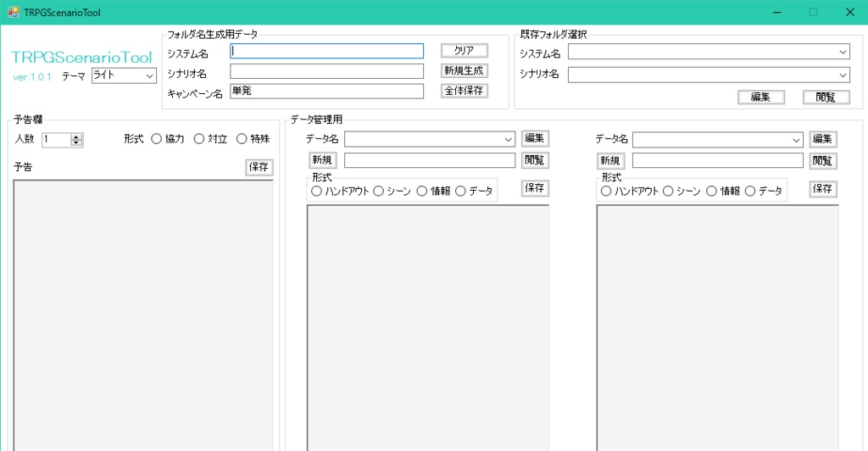This screenshot has width=868, height=451.
Task: Click the right 保存 button in データ管理用
Action: pos(822,189)
